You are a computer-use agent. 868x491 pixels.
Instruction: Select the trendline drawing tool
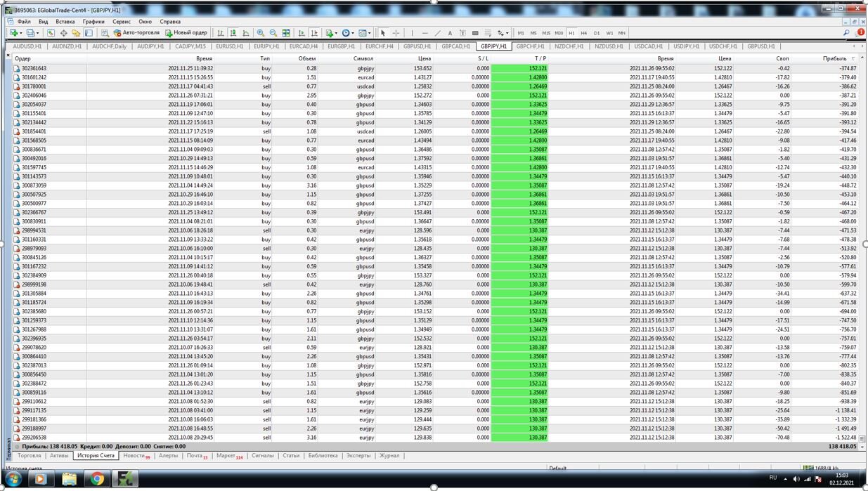[437, 33]
